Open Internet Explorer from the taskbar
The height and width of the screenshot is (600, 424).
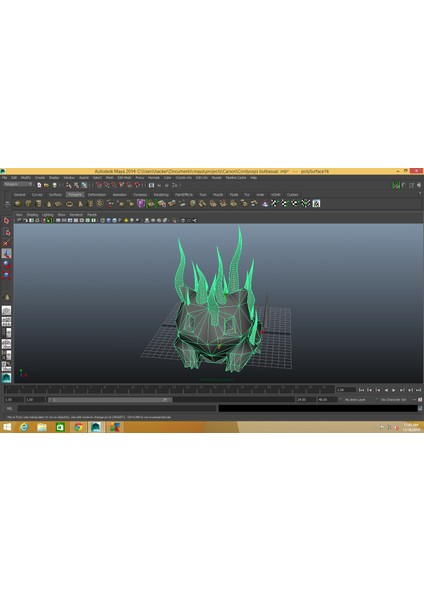tap(24, 427)
